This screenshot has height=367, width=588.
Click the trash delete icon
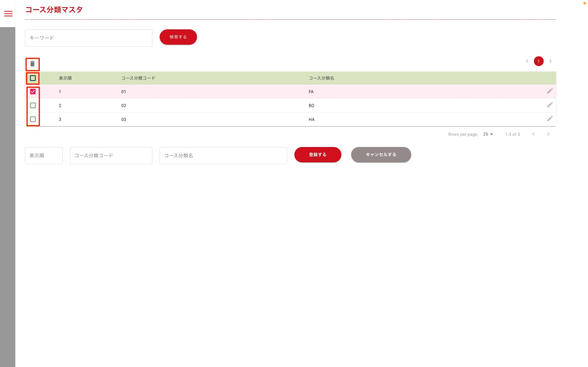[x=33, y=64]
